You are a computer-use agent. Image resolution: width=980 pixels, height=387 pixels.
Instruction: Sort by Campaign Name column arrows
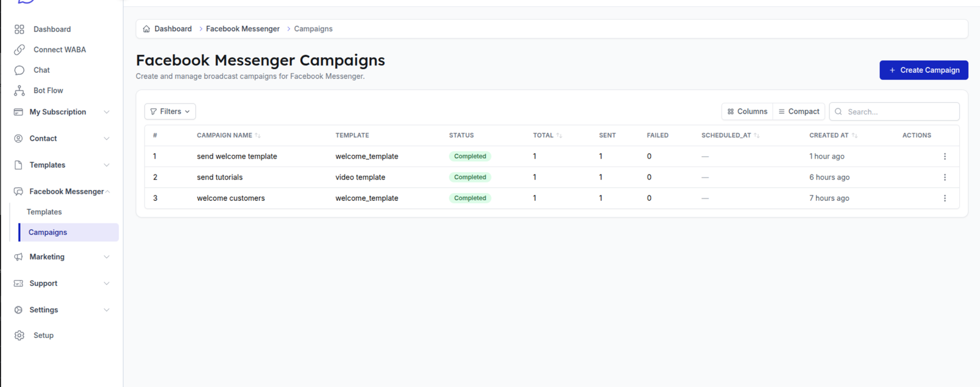(x=258, y=135)
